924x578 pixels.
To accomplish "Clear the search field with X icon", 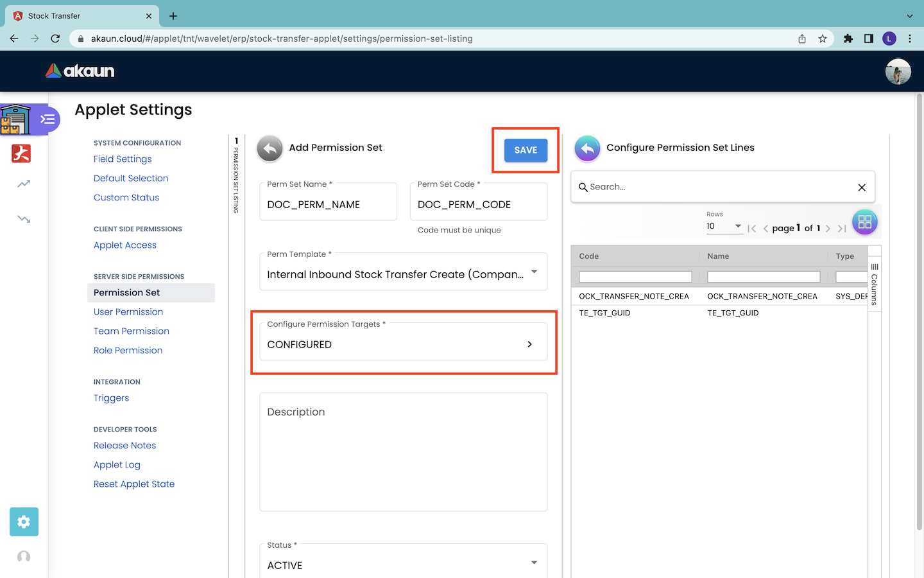I will coord(862,188).
